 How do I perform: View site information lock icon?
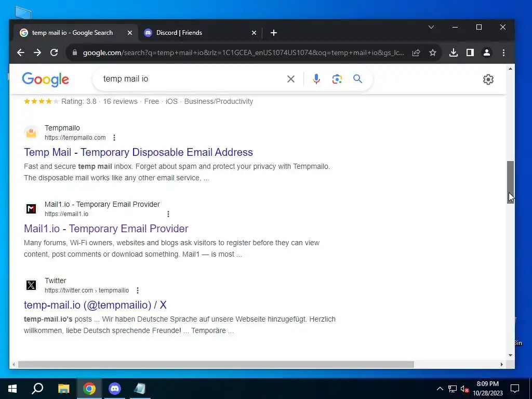click(x=75, y=52)
